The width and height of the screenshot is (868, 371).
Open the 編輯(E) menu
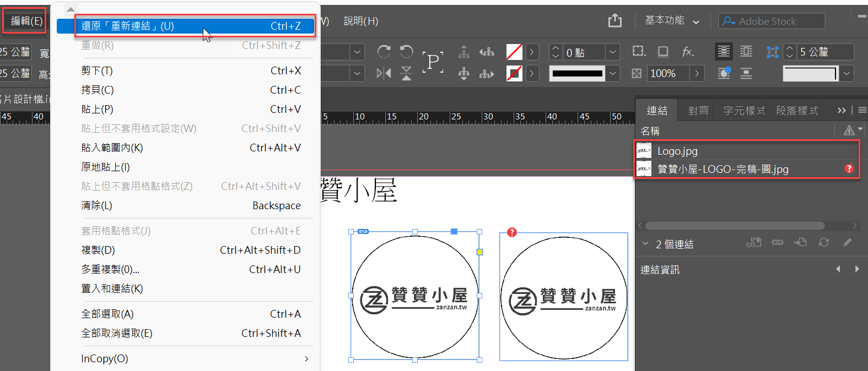click(x=26, y=21)
